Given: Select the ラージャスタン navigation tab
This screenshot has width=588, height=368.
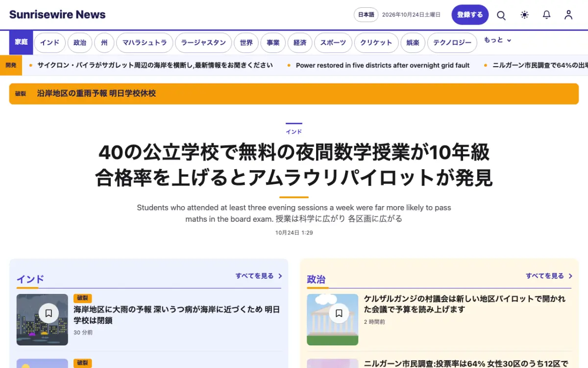Looking at the screenshot, I should [x=203, y=43].
